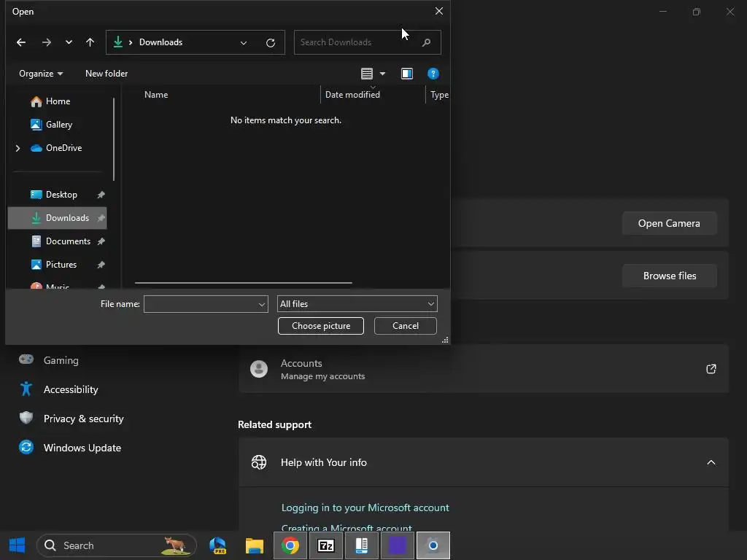Open Windows Update in Settings sidebar
The image size is (747, 560).
82,448
